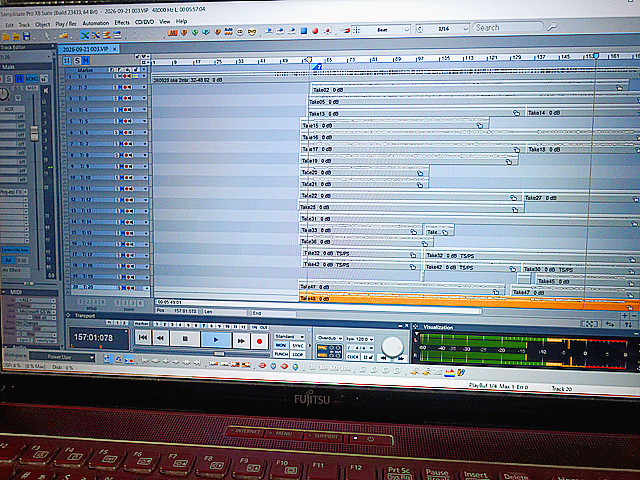Click the volume fader in Track Editor
This screenshot has height=480, width=640.
click(35, 133)
